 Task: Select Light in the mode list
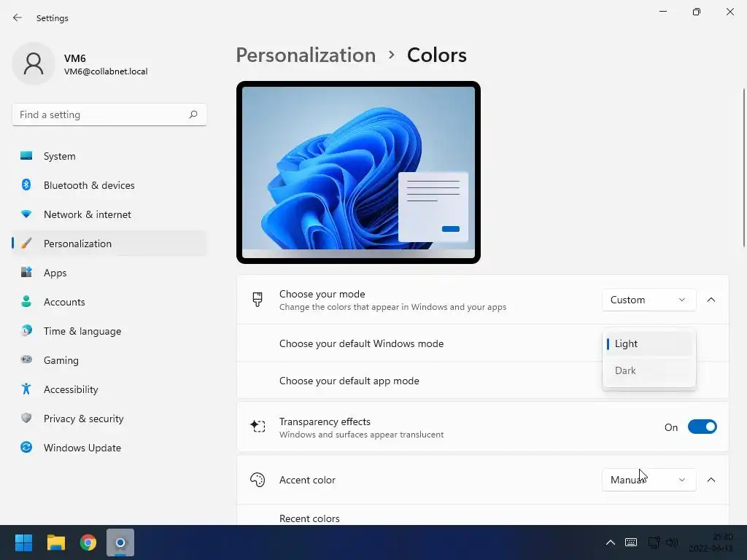click(649, 344)
